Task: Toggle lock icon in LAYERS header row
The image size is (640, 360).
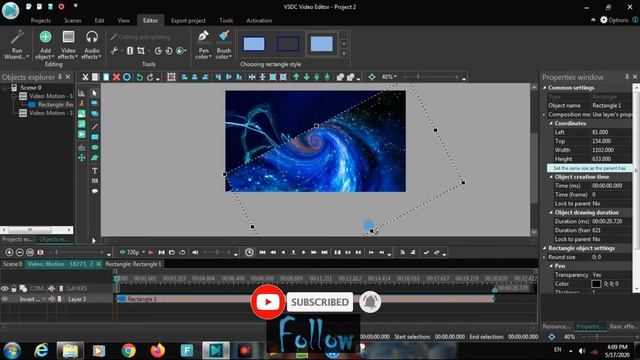Action: click(x=14, y=289)
